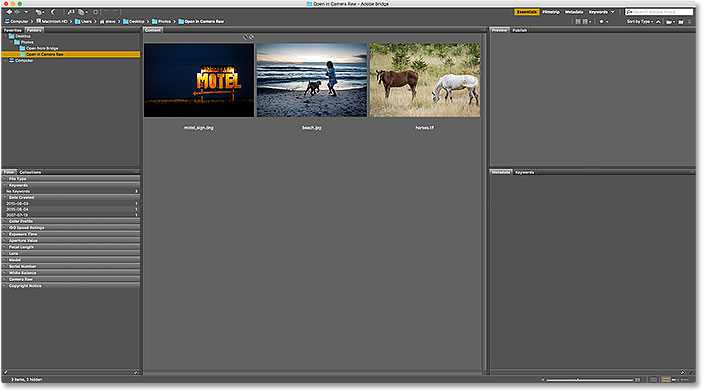Expand the File Type filter section
This screenshot has height=392, width=704.
[71, 179]
